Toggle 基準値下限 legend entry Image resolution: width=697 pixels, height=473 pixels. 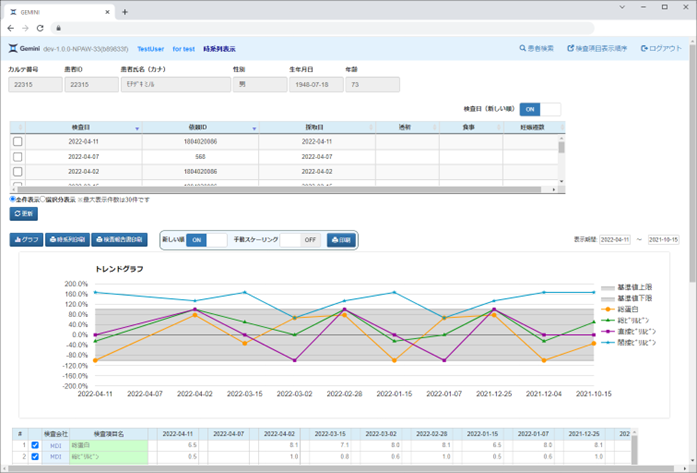coord(626,298)
